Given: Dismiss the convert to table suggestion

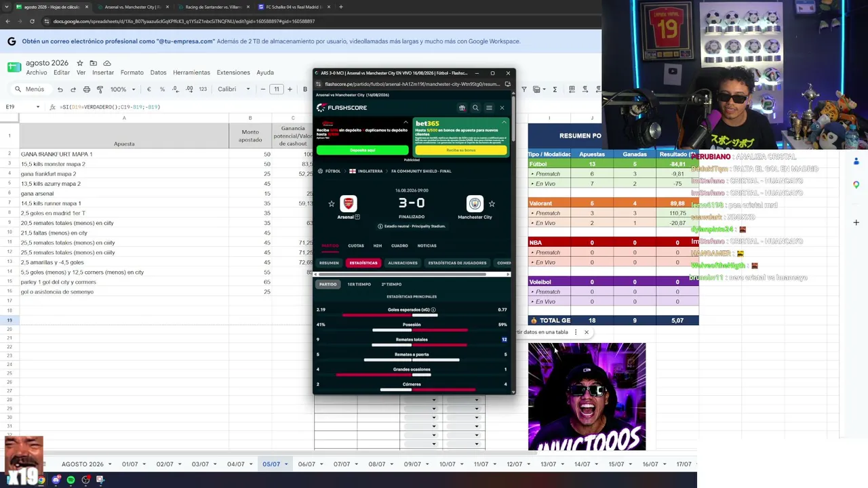Looking at the screenshot, I should pos(587,332).
